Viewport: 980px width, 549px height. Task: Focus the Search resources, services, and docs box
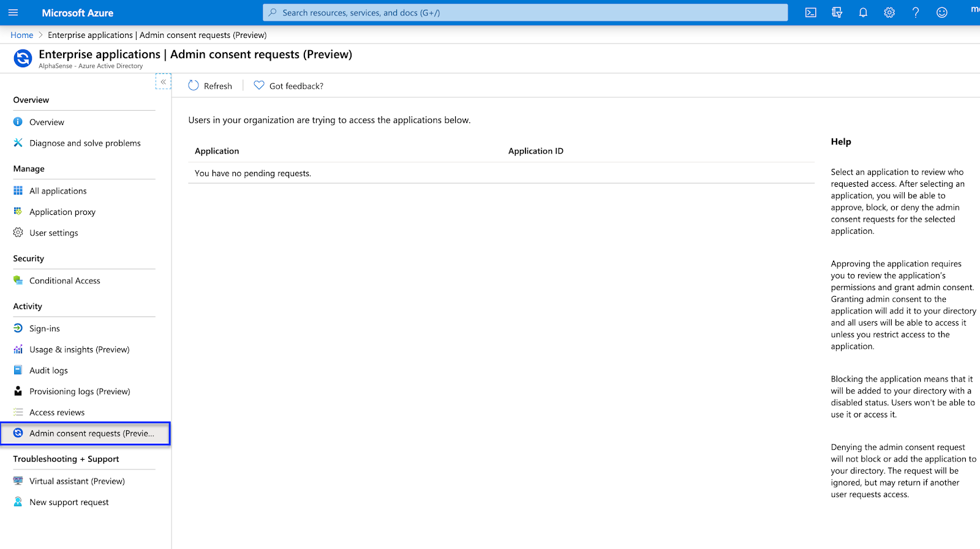click(x=526, y=12)
